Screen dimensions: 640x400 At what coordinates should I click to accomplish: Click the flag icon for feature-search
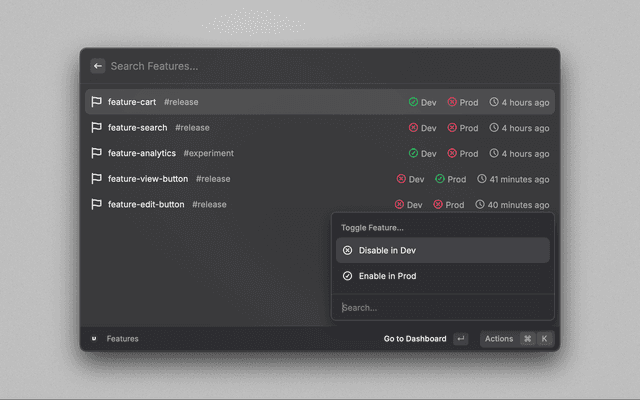coord(97,128)
